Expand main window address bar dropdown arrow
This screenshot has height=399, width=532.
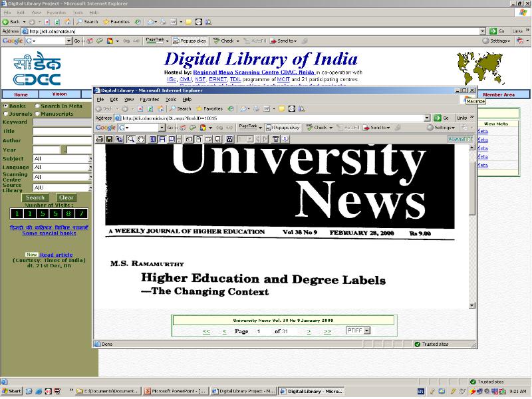483,31
